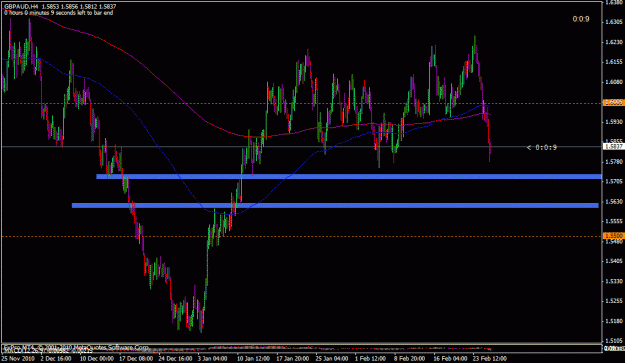The image size is (625, 363).
Task: Click the 0:0:9 timer label at top right
Action: pos(581,19)
